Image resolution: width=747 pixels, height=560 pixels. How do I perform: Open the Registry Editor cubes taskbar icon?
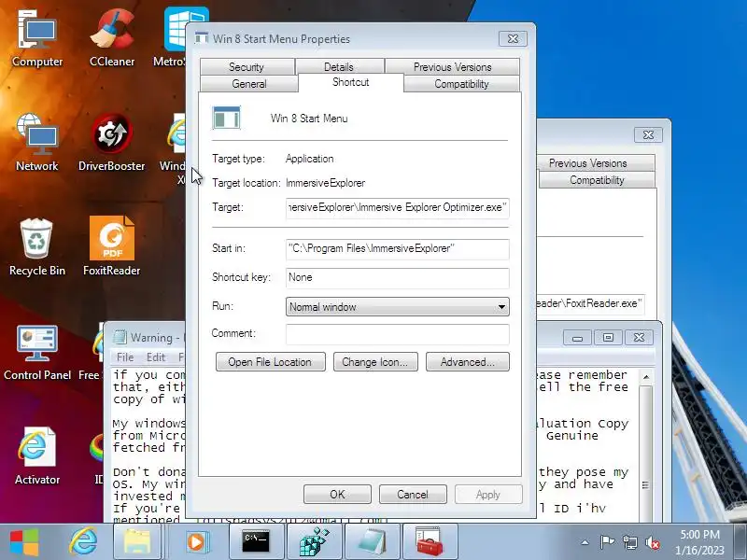314,542
